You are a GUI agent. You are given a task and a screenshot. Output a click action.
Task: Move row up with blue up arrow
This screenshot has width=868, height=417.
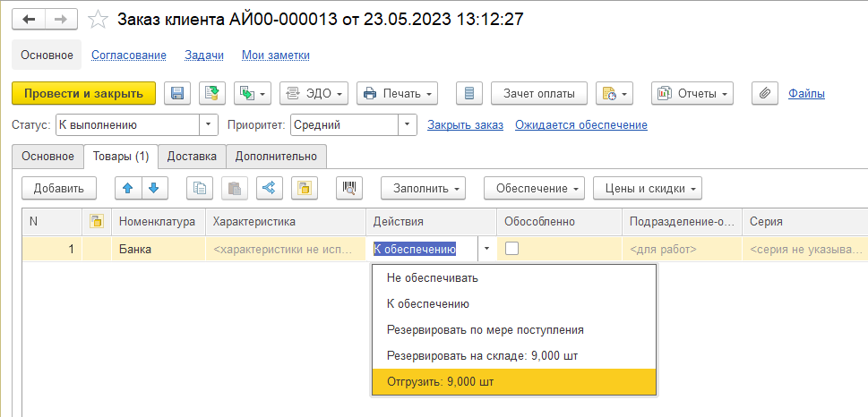coord(128,188)
